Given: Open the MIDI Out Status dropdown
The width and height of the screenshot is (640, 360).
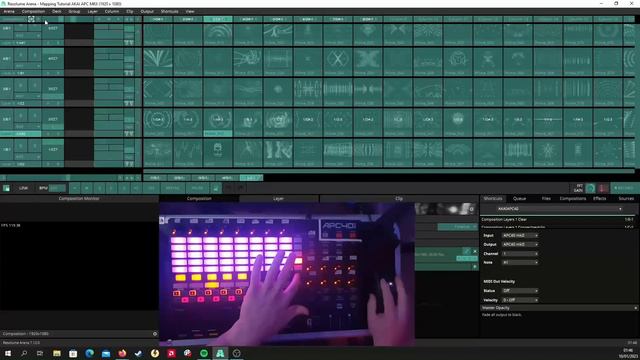Looking at the screenshot, I should (520, 291).
